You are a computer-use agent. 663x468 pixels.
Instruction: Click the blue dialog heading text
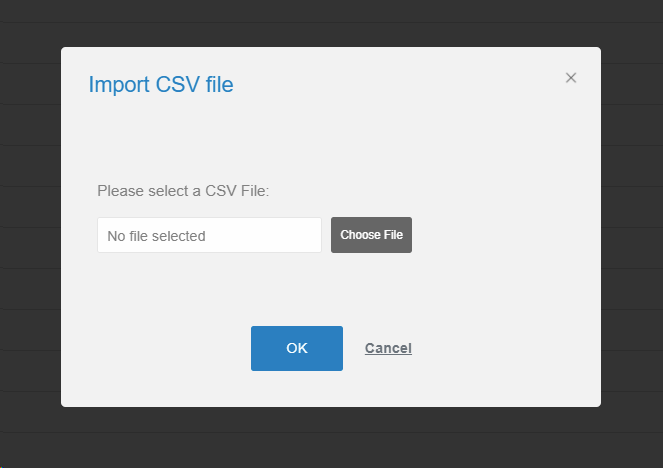[x=161, y=84]
